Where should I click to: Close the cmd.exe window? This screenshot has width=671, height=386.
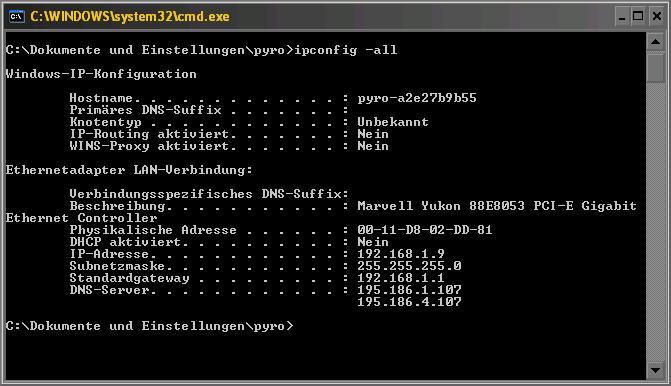point(657,16)
